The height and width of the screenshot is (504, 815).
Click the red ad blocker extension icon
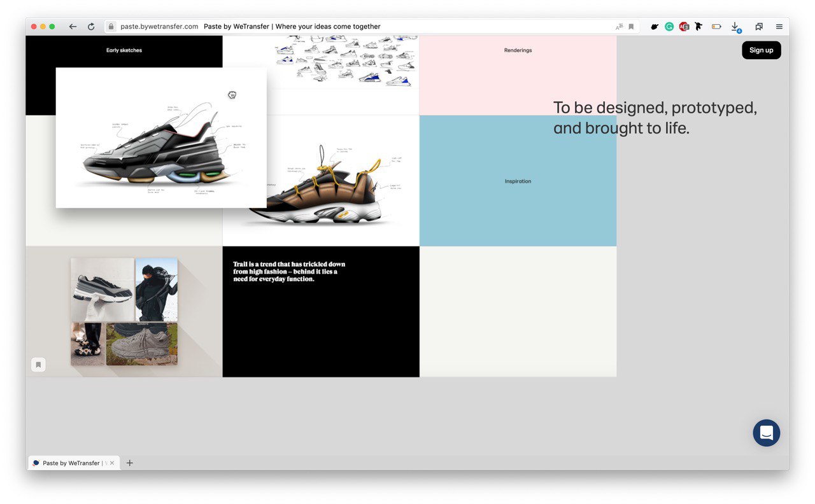click(684, 27)
